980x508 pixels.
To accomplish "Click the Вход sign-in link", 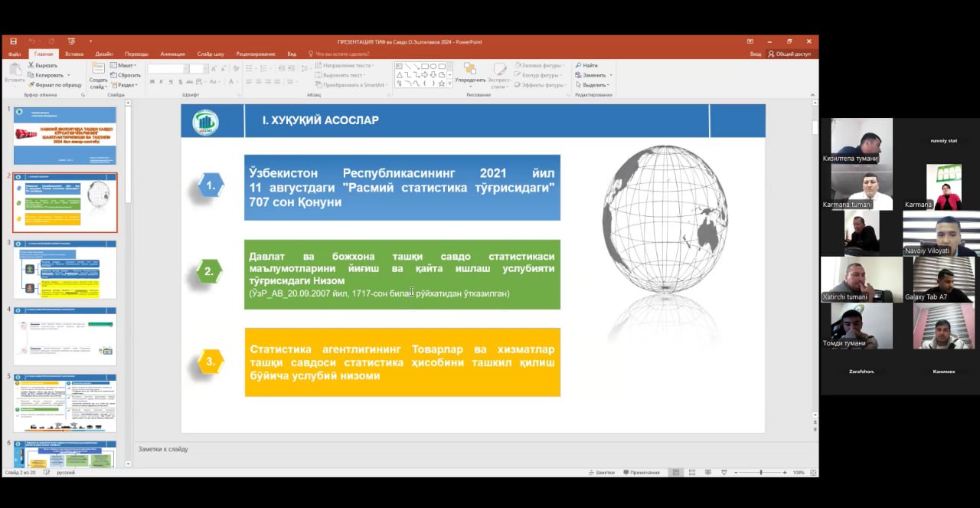I will click(x=756, y=54).
